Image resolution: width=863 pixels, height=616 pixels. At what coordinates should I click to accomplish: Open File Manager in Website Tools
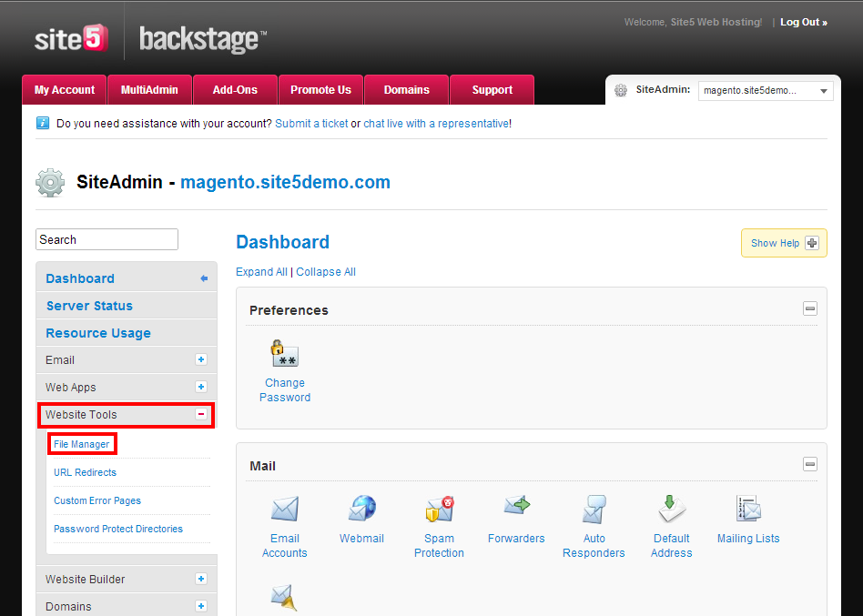coord(81,444)
